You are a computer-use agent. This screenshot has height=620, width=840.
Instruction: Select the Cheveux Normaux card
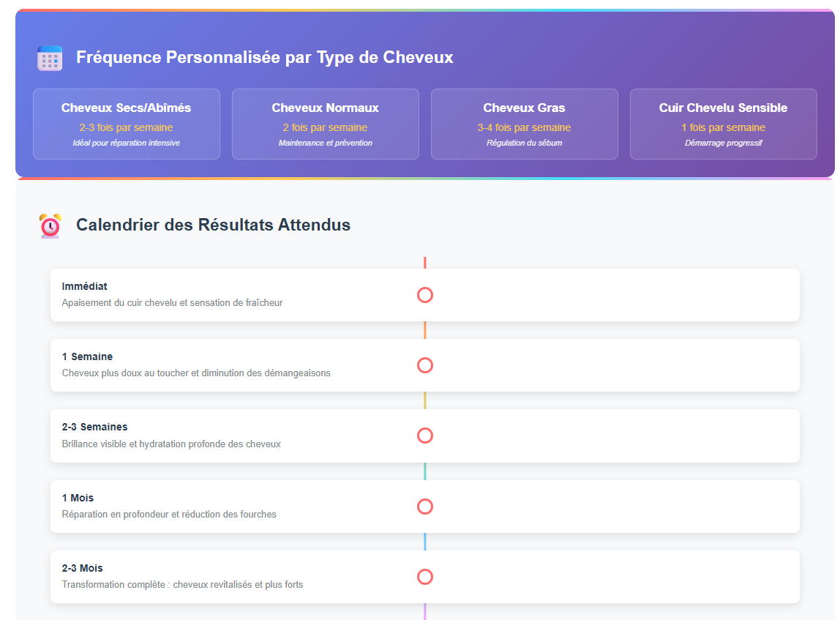pyautogui.click(x=326, y=124)
